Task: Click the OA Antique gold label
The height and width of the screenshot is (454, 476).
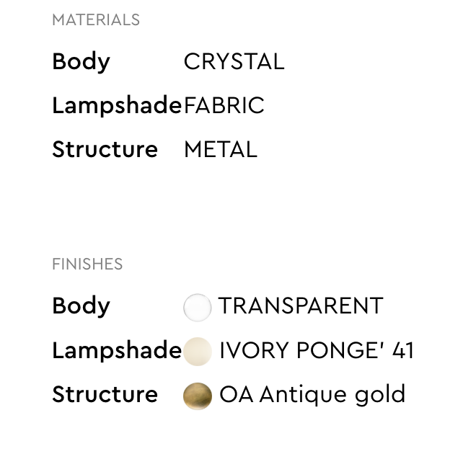Action: [x=312, y=395]
